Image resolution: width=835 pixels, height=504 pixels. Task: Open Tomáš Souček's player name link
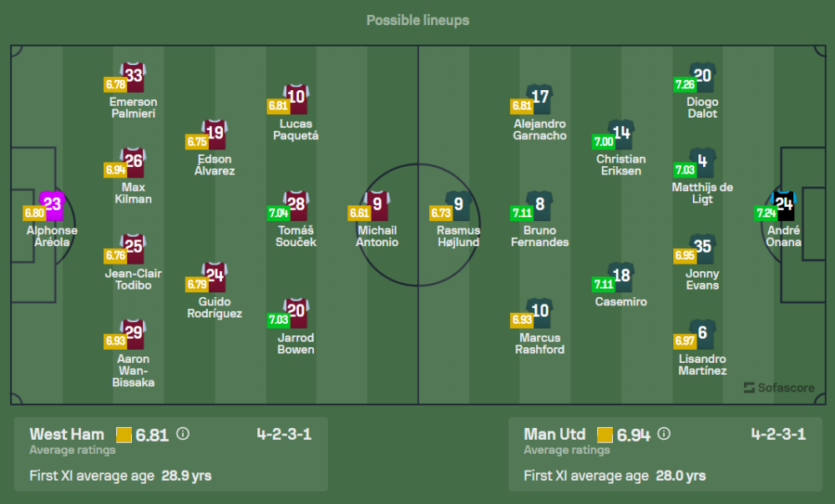(x=296, y=236)
